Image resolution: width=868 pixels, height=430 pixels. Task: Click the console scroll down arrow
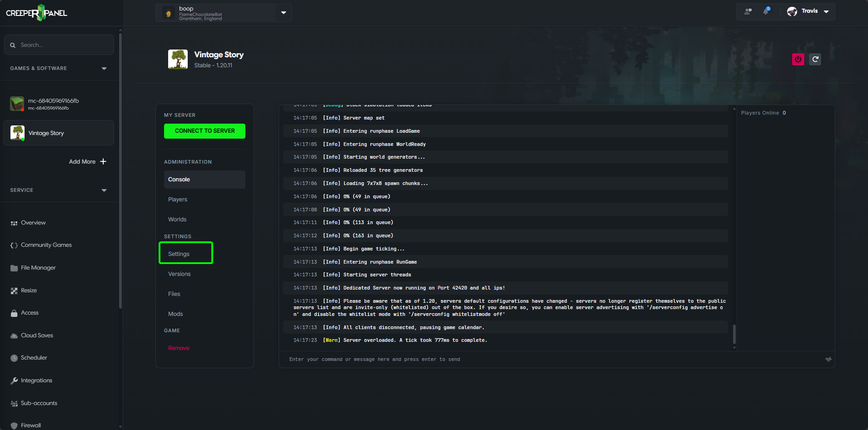(734, 348)
